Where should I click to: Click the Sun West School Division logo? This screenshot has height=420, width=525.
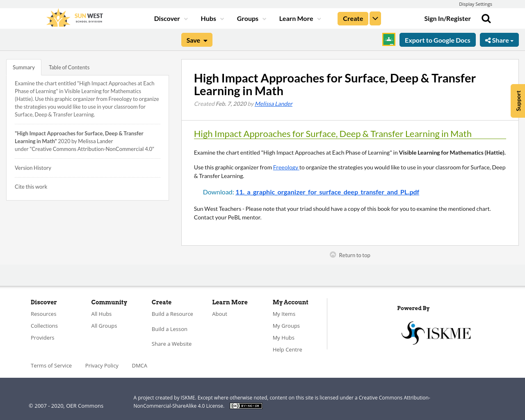point(74,17)
